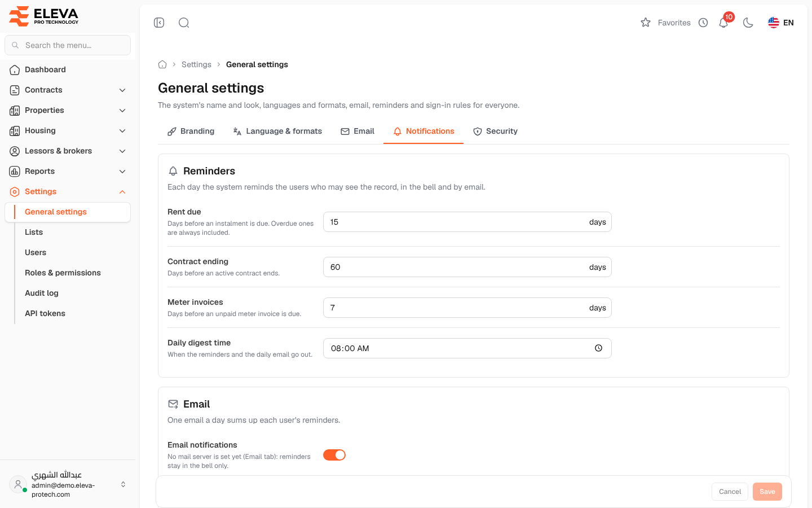
Task: Click the clock icon in Daily digest time
Action: (598, 348)
